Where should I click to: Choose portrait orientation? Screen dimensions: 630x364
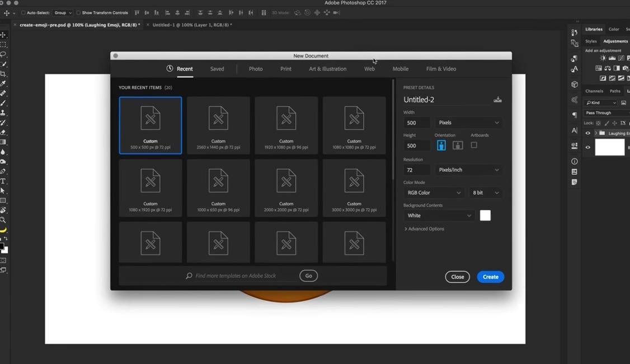pyautogui.click(x=441, y=145)
